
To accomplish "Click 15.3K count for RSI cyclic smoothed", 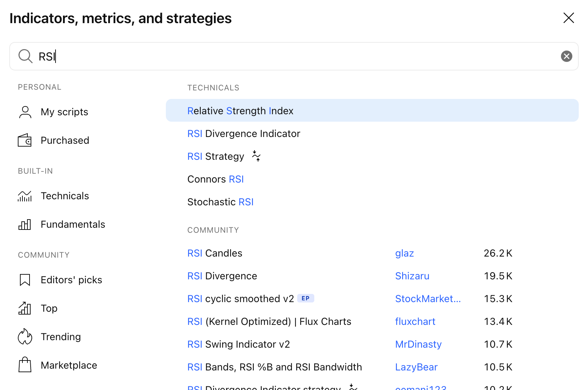I will (x=498, y=299).
